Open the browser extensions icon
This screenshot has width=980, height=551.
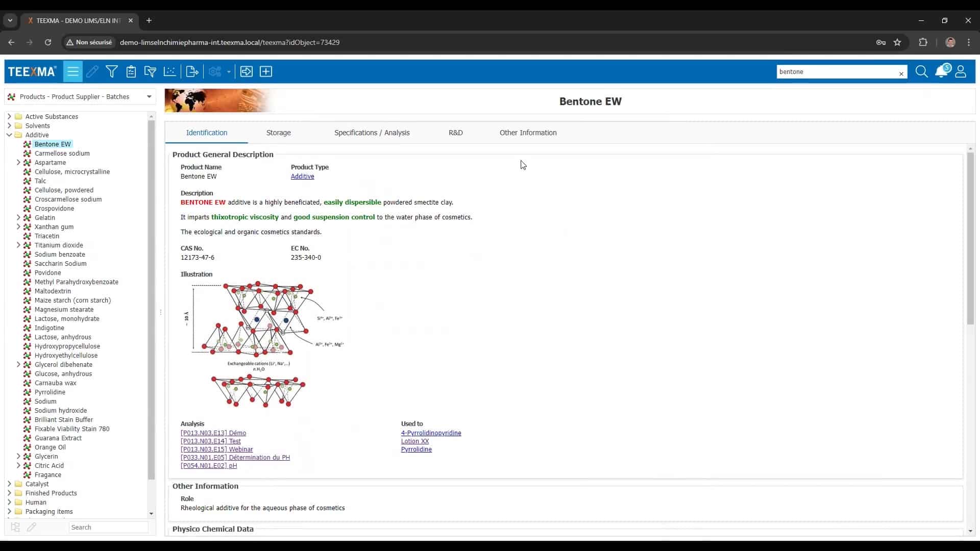923,42
